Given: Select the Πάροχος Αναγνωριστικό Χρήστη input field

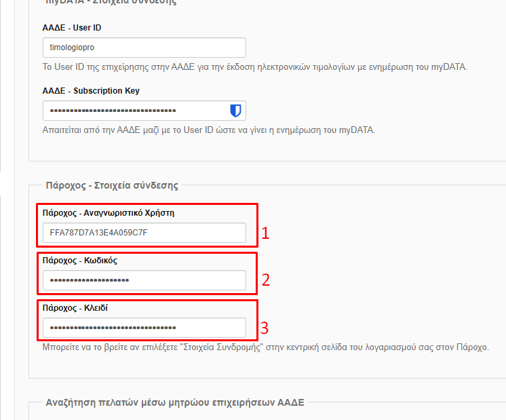Looking at the screenshot, I should (144, 233).
